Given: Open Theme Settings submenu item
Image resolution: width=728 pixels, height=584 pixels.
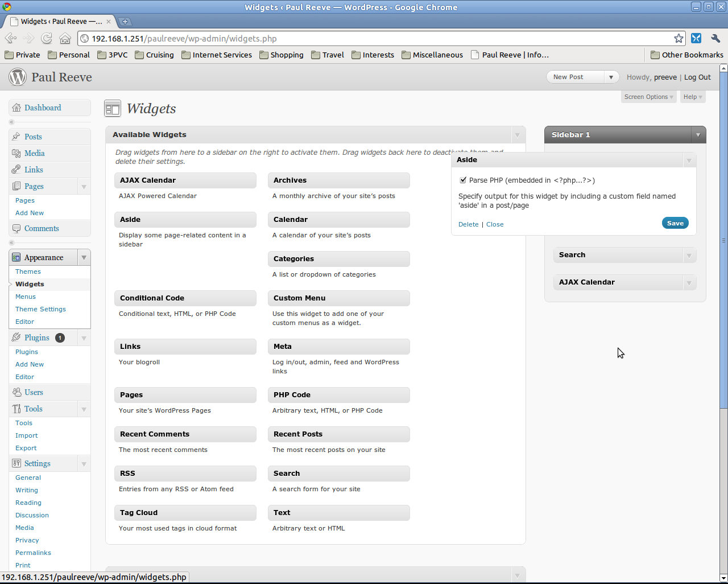Looking at the screenshot, I should (40, 309).
